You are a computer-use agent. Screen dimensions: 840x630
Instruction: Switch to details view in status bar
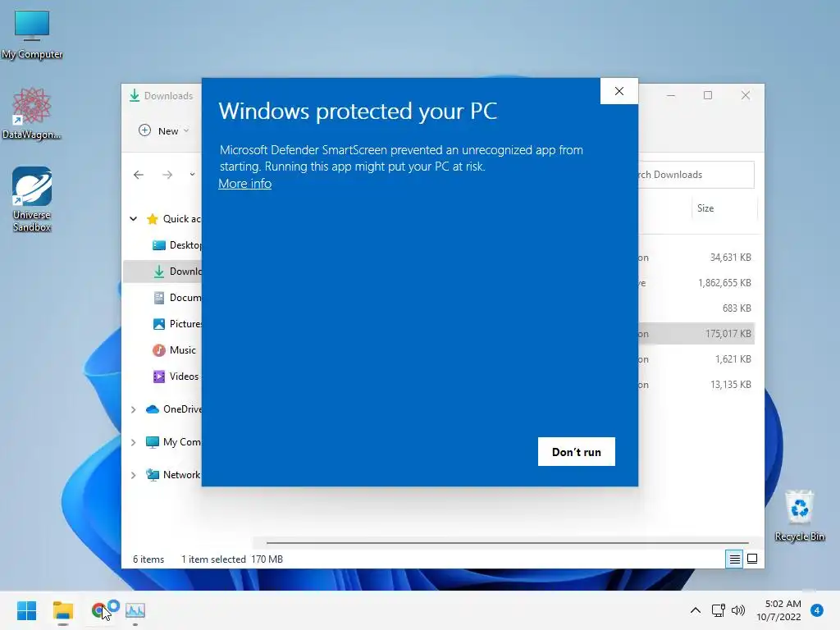click(734, 559)
